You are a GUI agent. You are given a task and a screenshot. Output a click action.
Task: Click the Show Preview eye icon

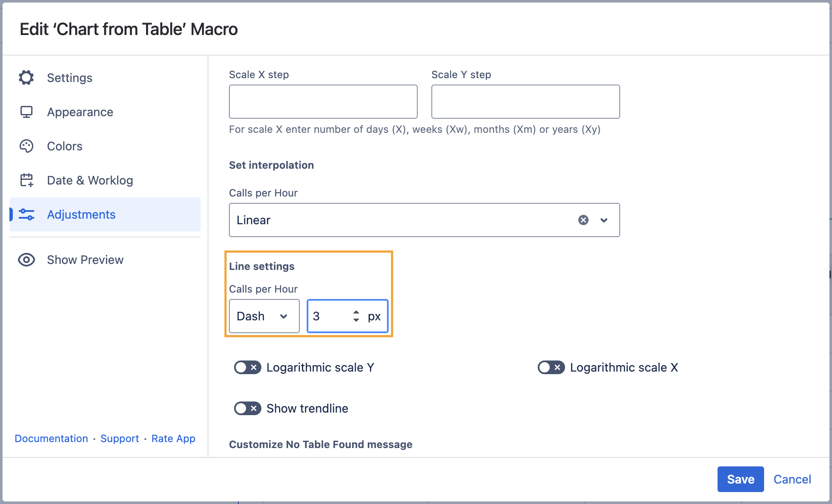26,260
